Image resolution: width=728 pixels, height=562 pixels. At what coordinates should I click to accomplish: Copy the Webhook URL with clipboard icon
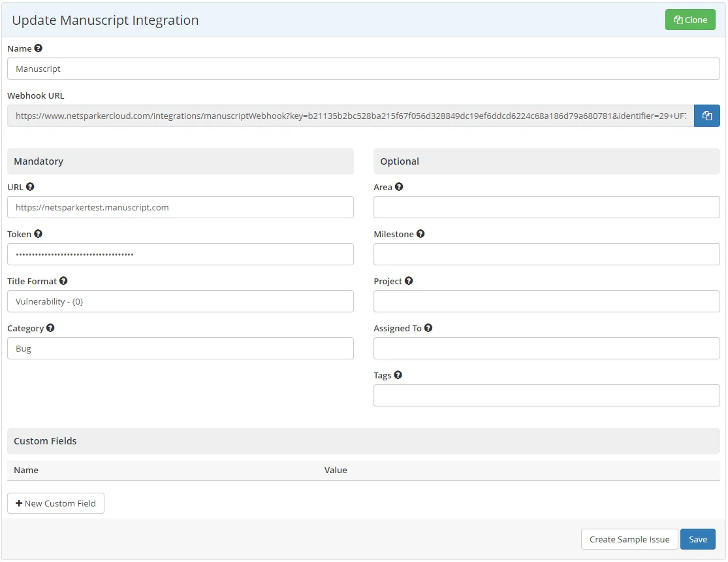point(706,116)
